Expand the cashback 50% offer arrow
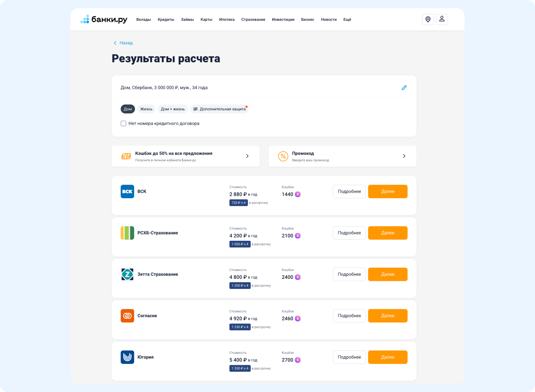The image size is (535, 392). 247,156
